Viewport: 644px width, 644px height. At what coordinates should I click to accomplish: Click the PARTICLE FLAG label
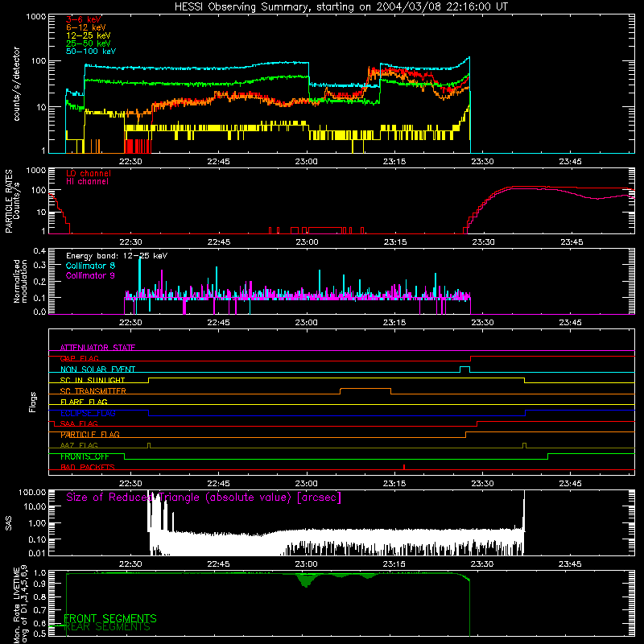click(90, 434)
